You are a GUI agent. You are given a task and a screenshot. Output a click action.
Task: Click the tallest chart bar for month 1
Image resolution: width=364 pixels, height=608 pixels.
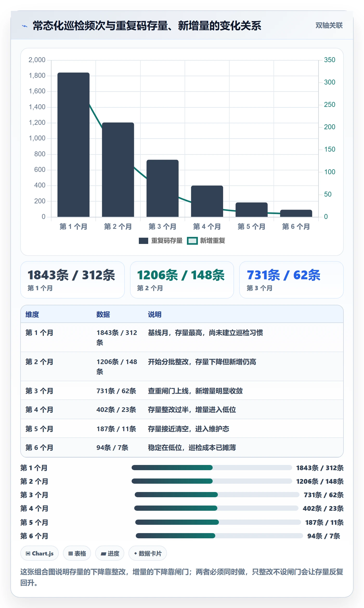pos(74,145)
